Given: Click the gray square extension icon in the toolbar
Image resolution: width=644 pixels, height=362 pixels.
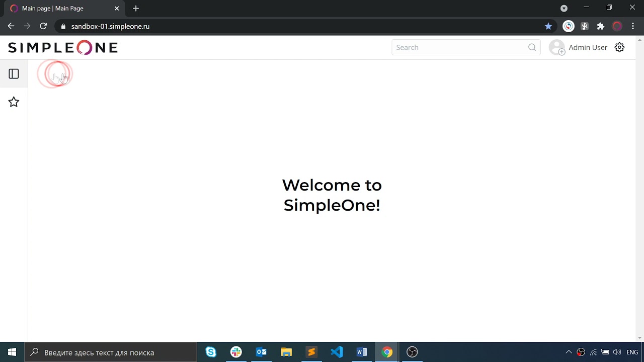Looking at the screenshot, I should pyautogui.click(x=584, y=26).
